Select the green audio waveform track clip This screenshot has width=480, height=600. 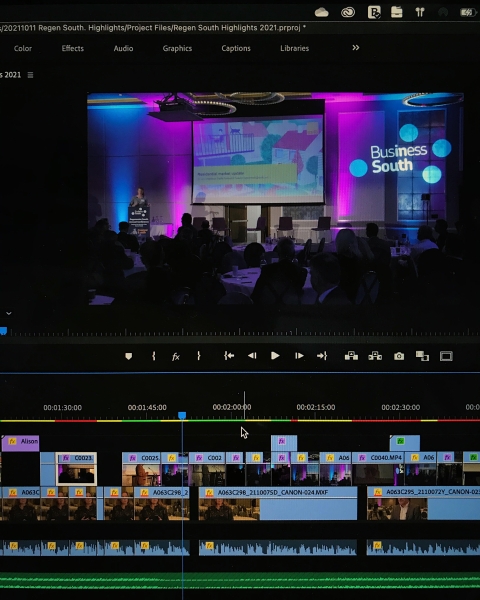point(240,583)
